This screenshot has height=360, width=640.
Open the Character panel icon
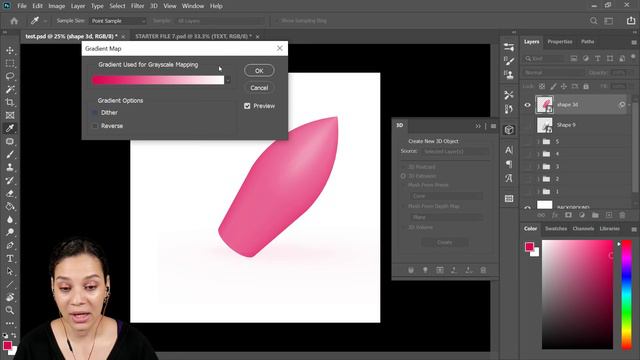pos(509,150)
